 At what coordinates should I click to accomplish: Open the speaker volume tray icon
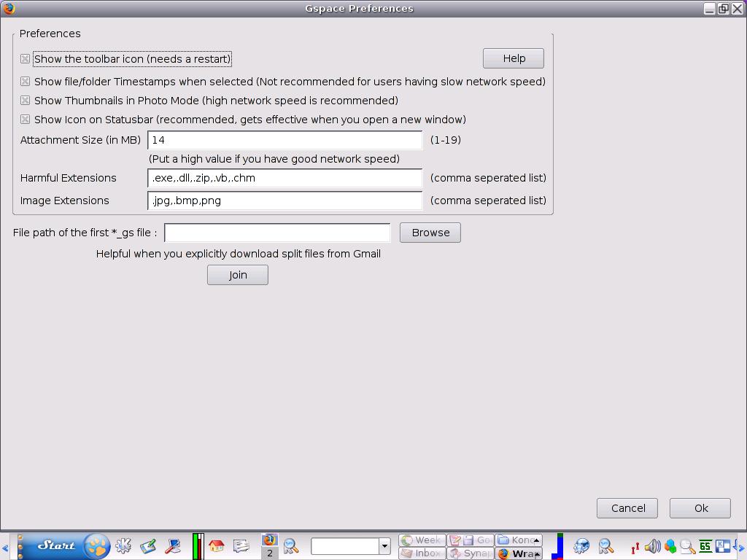click(x=653, y=547)
